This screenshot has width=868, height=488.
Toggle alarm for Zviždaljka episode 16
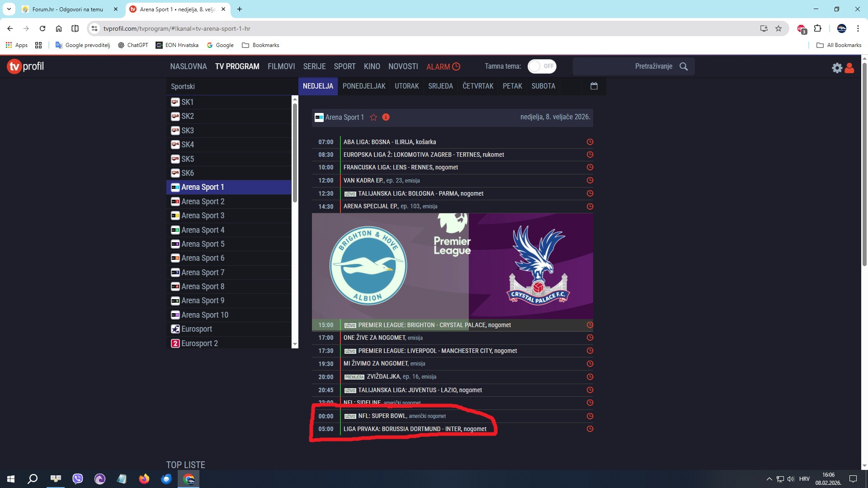coord(590,377)
